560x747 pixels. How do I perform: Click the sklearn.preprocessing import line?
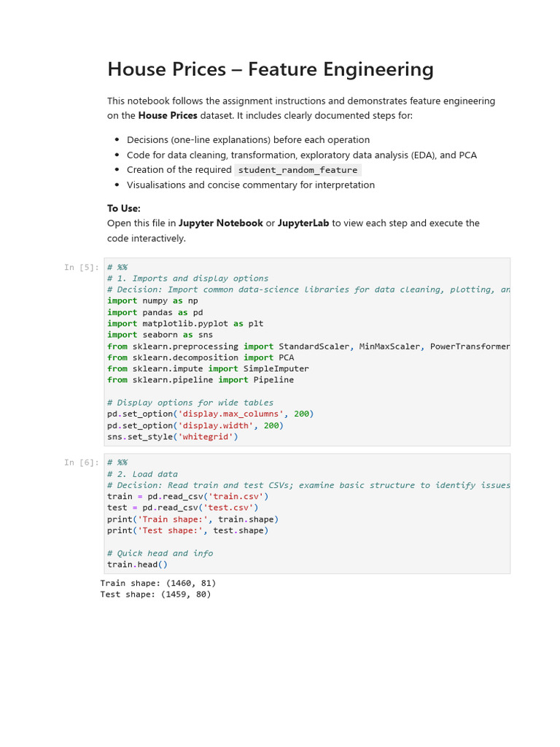point(308,347)
